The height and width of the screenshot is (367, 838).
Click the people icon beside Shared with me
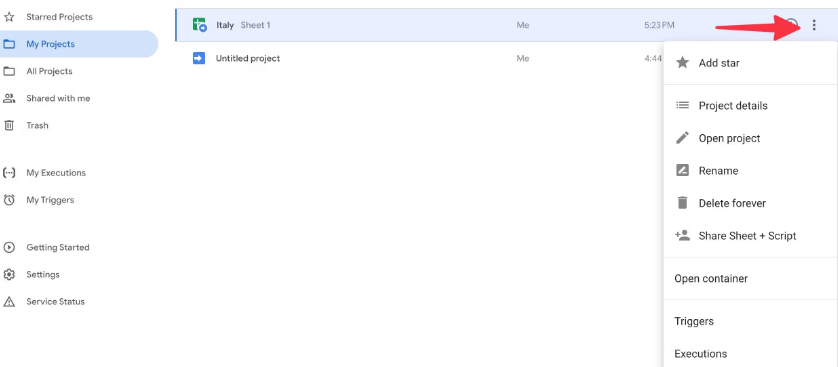(9, 98)
